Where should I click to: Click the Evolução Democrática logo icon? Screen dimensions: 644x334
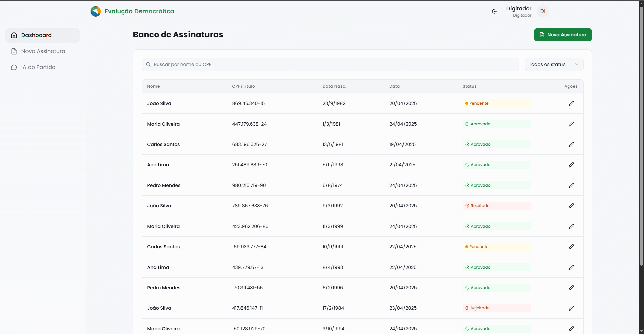tap(96, 11)
